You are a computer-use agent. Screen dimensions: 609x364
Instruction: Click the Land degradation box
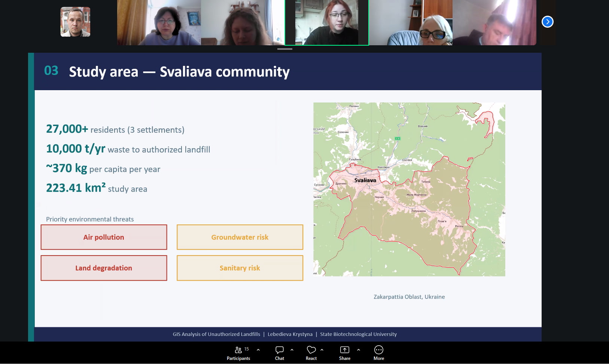104,268
